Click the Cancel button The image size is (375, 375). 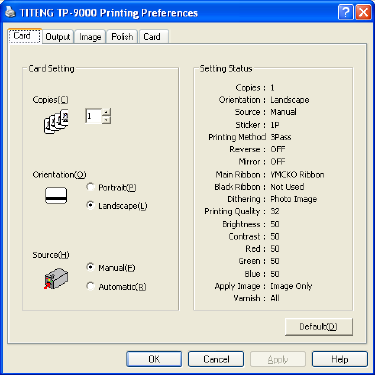tap(216, 359)
